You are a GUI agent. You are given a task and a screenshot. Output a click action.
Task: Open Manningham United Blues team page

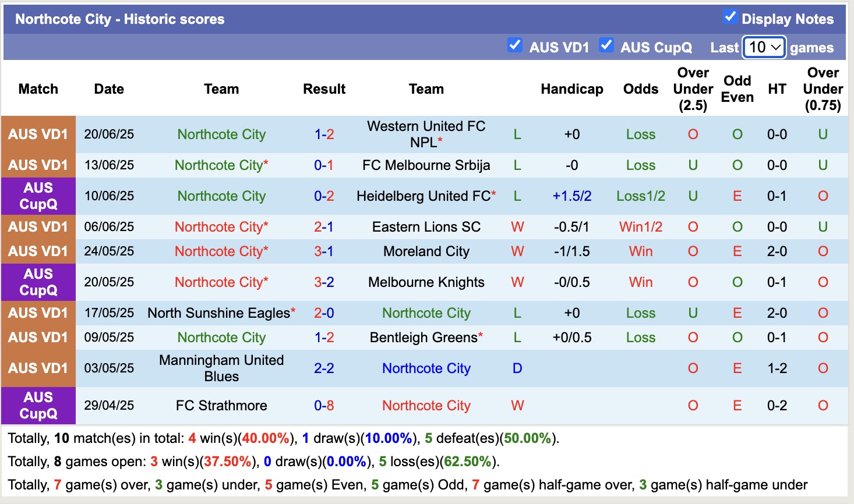pyautogui.click(x=221, y=368)
